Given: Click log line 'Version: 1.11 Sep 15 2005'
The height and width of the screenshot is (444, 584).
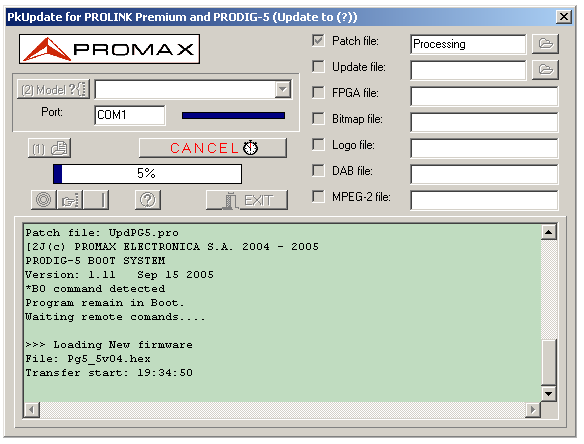Looking at the screenshot, I should click(x=120, y=275).
